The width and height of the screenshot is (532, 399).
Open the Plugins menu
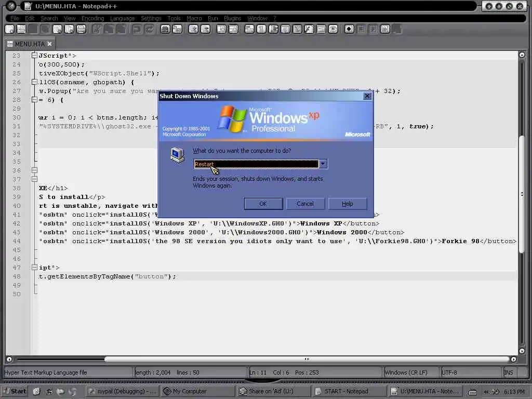[x=232, y=18]
